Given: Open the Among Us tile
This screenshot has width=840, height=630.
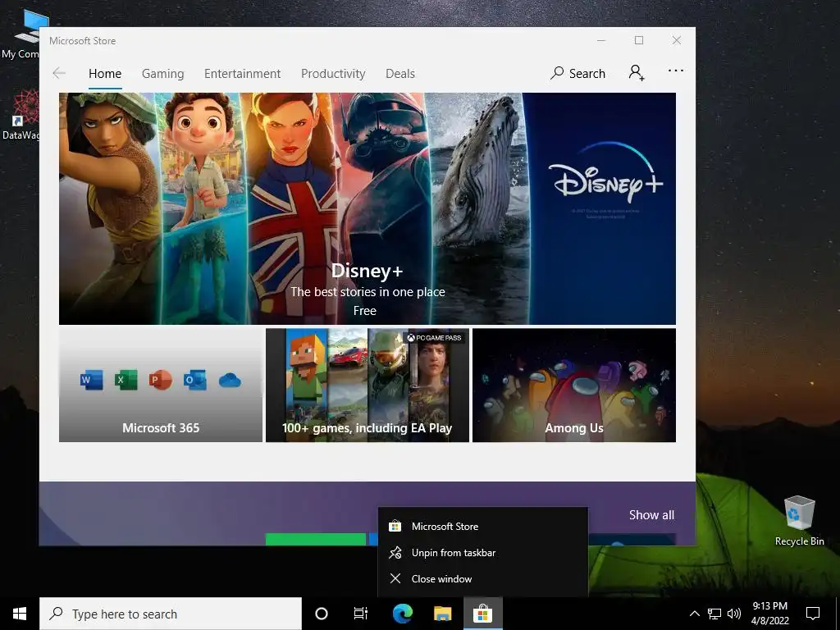Looking at the screenshot, I should pyautogui.click(x=573, y=386).
